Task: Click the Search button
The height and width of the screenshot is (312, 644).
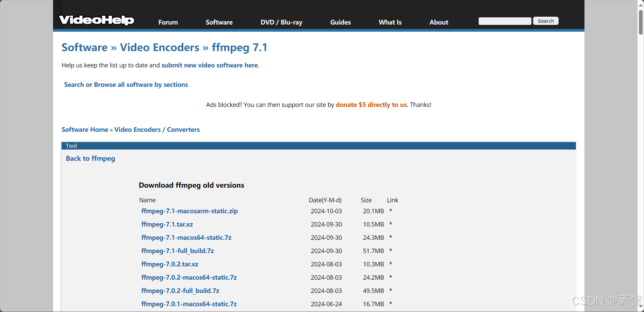Action: coord(546,21)
